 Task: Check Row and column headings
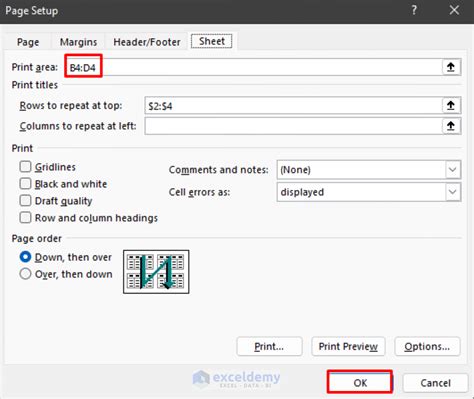[25, 218]
